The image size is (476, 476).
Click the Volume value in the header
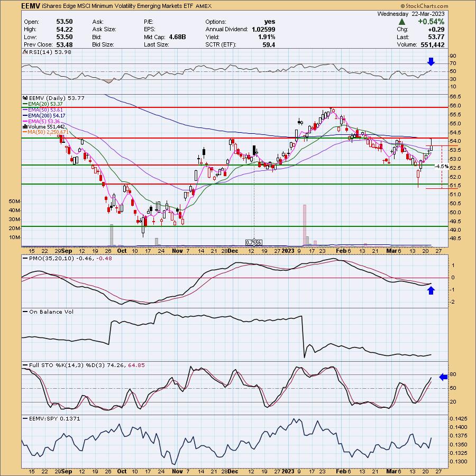[x=433, y=44]
